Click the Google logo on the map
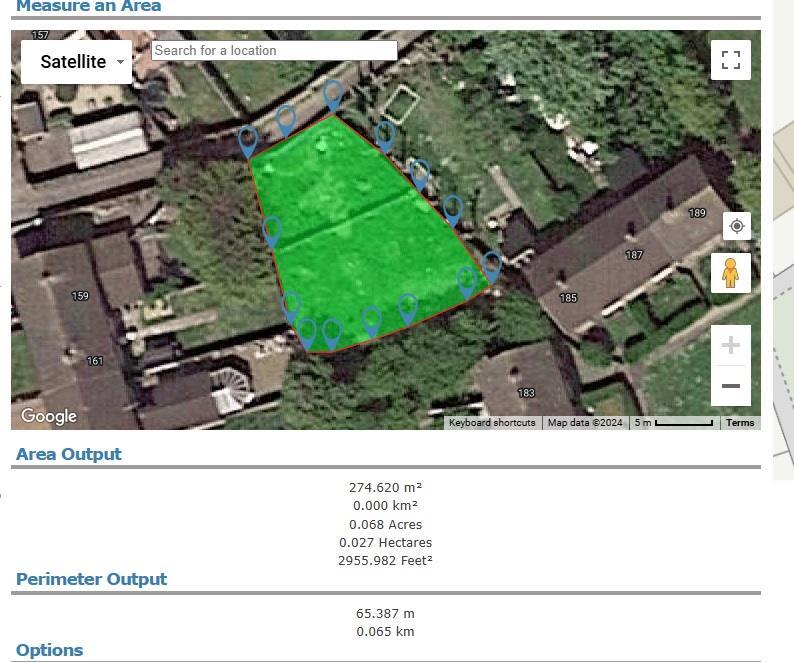This screenshot has width=794, height=662. tap(49, 416)
